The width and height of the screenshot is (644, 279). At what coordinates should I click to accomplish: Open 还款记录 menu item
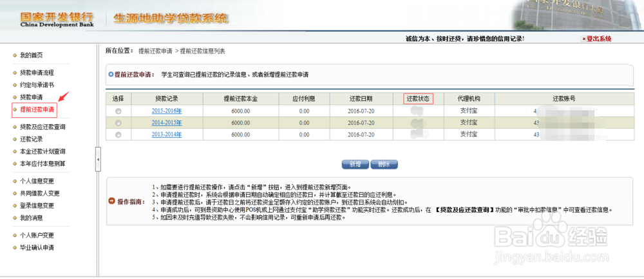click(x=31, y=139)
